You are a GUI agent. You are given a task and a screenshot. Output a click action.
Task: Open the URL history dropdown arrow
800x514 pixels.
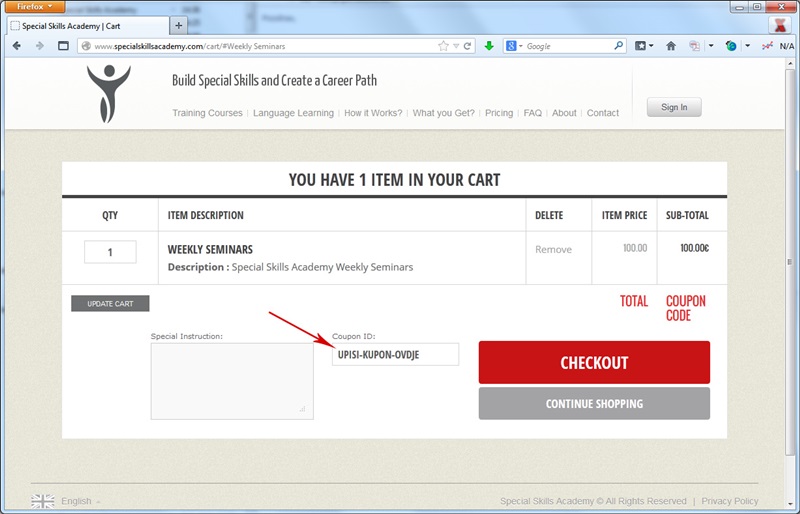456,46
